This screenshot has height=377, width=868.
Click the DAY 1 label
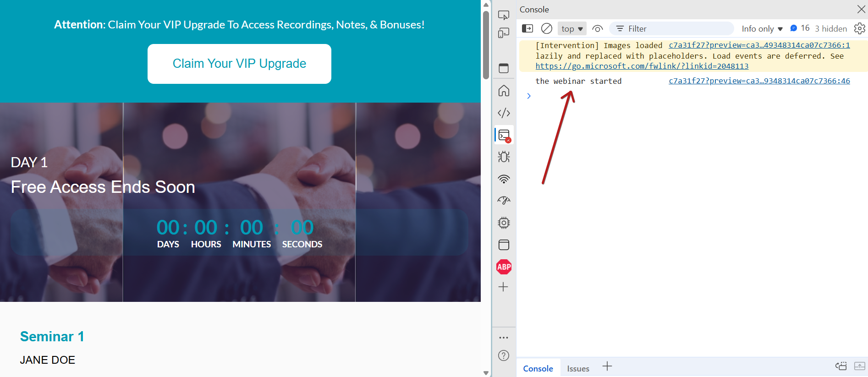coord(29,163)
